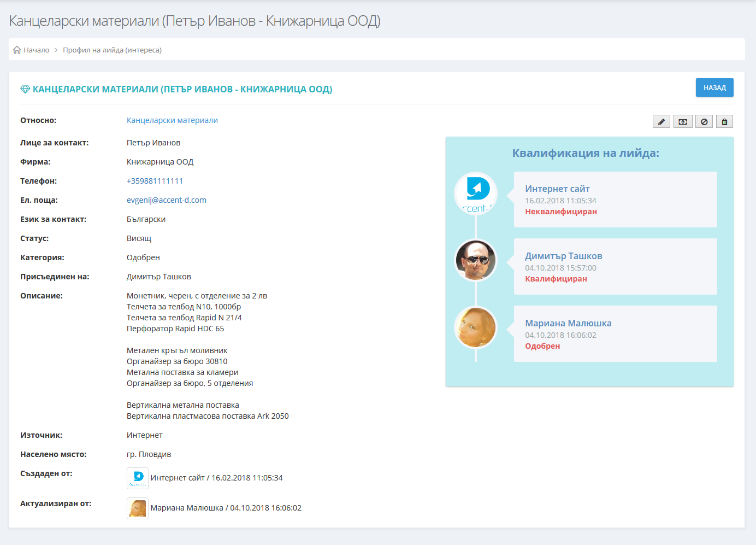Screen dimensions: 756x545
Task: Navigate to Начало breadcrumb
Action: [36, 50]
